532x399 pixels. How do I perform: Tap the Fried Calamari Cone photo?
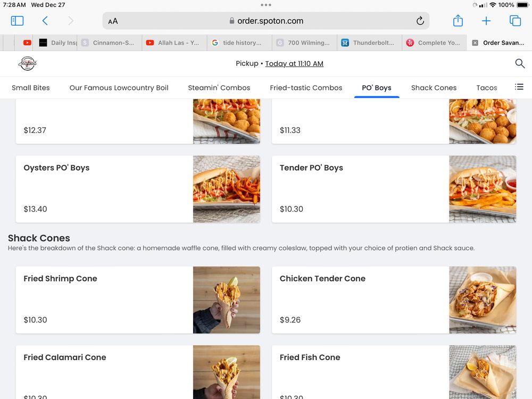tap(227, 372)
